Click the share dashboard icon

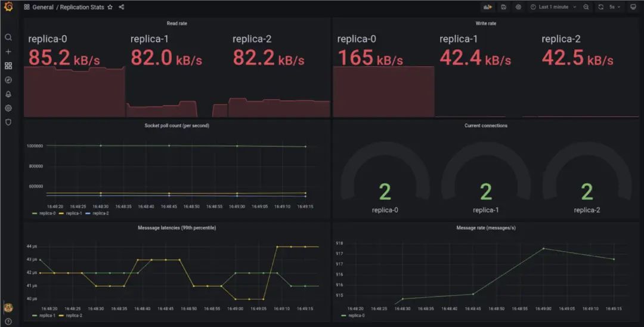(x=121, y=7)
